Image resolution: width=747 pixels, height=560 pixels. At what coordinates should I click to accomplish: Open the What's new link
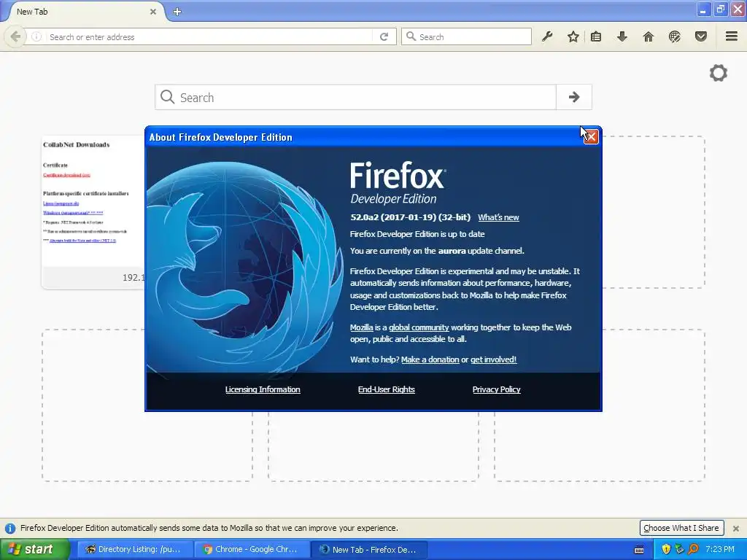pyautogui.click(x=498, y=217)
